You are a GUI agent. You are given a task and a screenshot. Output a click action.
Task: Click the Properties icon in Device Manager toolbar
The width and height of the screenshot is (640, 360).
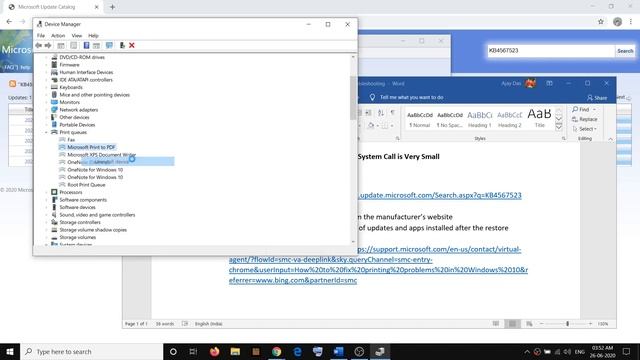(73, 45)
